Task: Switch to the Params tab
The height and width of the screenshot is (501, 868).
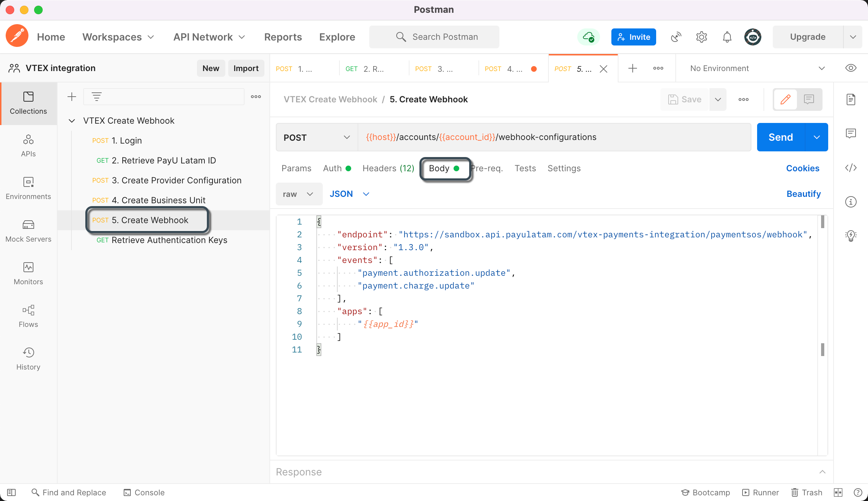Action: (x=296, y=168)
